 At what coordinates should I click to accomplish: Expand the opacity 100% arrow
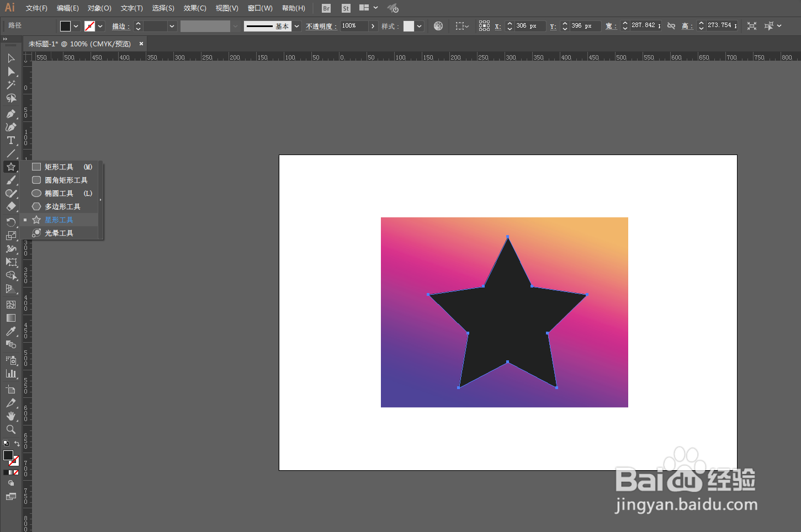tap(373, 26)
